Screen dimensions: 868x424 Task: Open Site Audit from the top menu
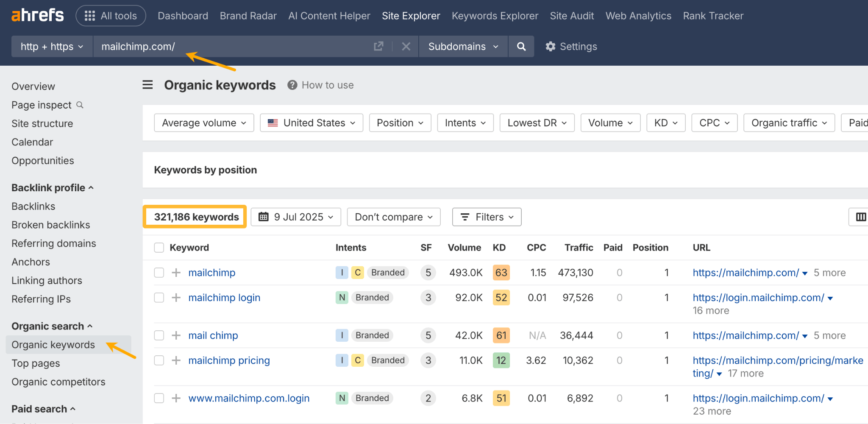coord(572,15)
